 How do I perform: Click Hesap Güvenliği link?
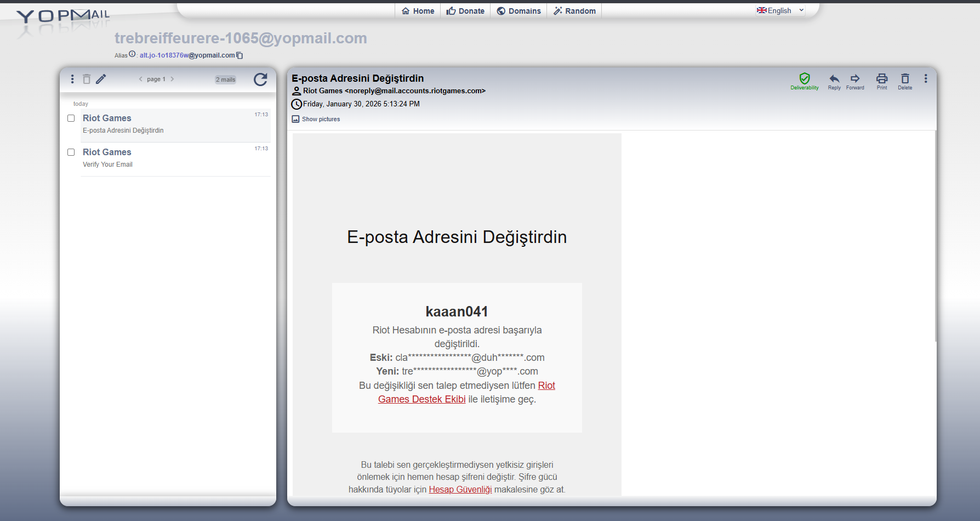tap(460, 489)
